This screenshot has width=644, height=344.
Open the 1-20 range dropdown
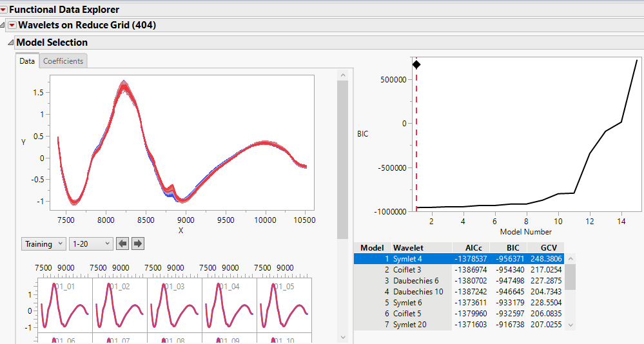pyautogui.click(x=91, y=244)
